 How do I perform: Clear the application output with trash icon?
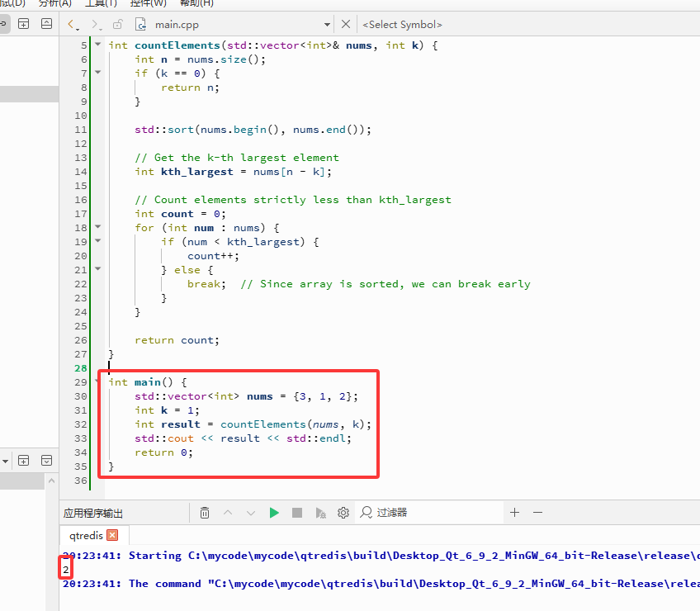coord(205,512)
